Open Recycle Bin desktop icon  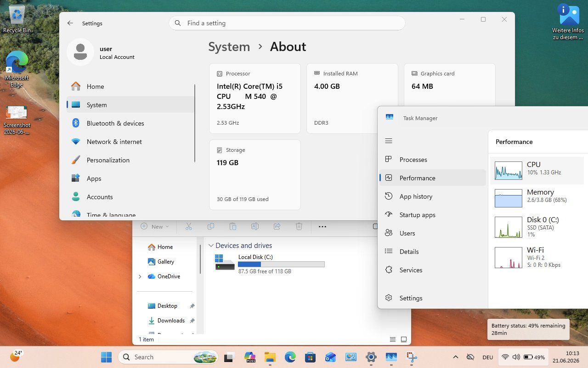pos(17,19)
